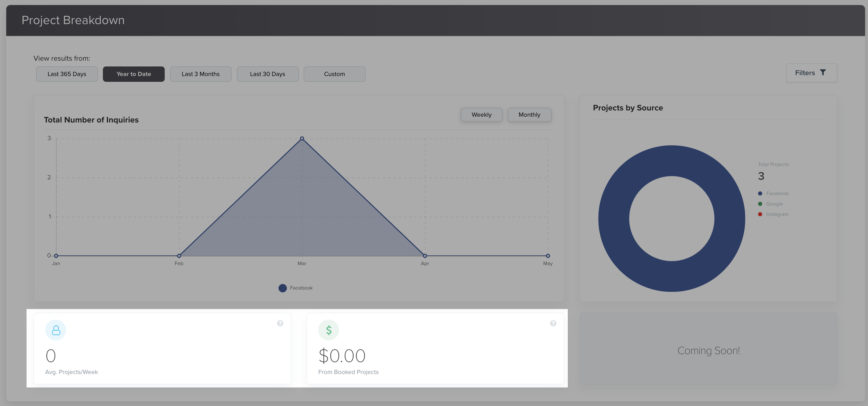Click the navy donut chart ring
Screen dimensions: 868x406
[x=613, y=219]
